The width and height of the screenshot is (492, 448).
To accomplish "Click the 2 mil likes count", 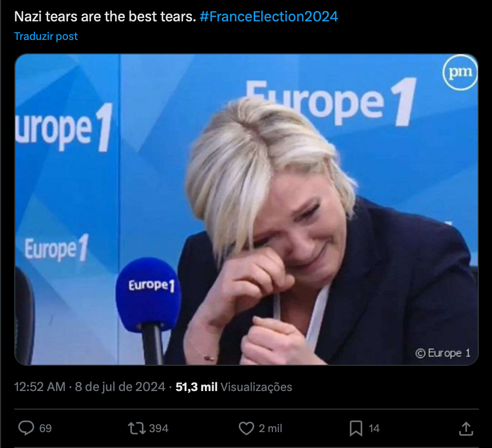I will tap(271, 428).
